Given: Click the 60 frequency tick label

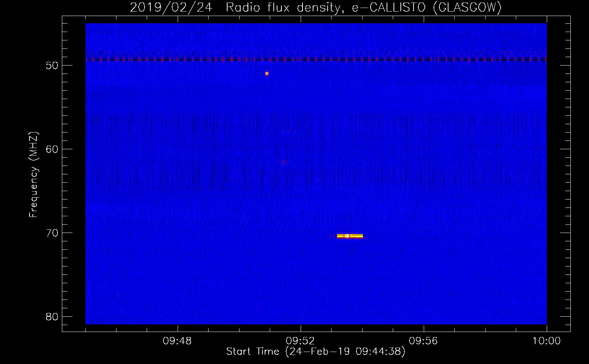Looking at the screenshot, I should [x=52, y=149].
